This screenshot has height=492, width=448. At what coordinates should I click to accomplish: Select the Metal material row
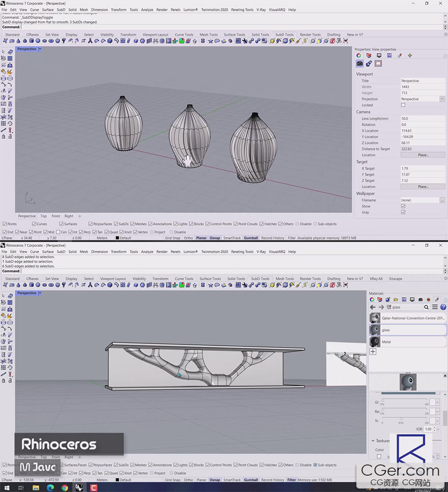point(408,342)
